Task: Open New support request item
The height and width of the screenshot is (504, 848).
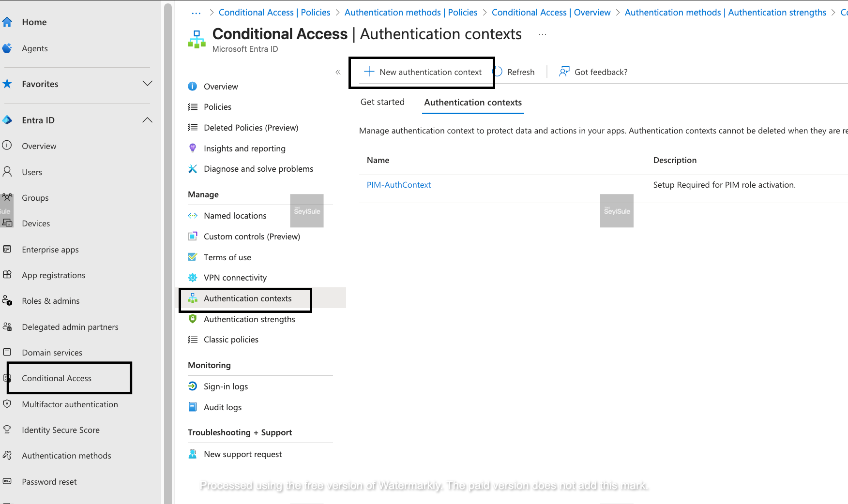Action: [242, 454]
